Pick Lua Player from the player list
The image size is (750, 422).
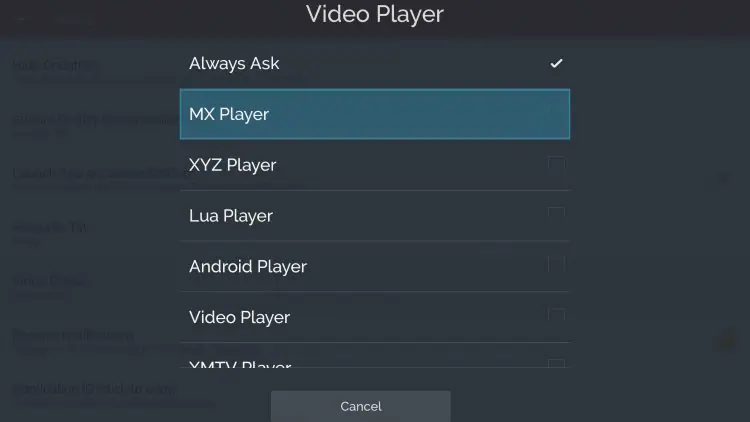pos(375,216)
